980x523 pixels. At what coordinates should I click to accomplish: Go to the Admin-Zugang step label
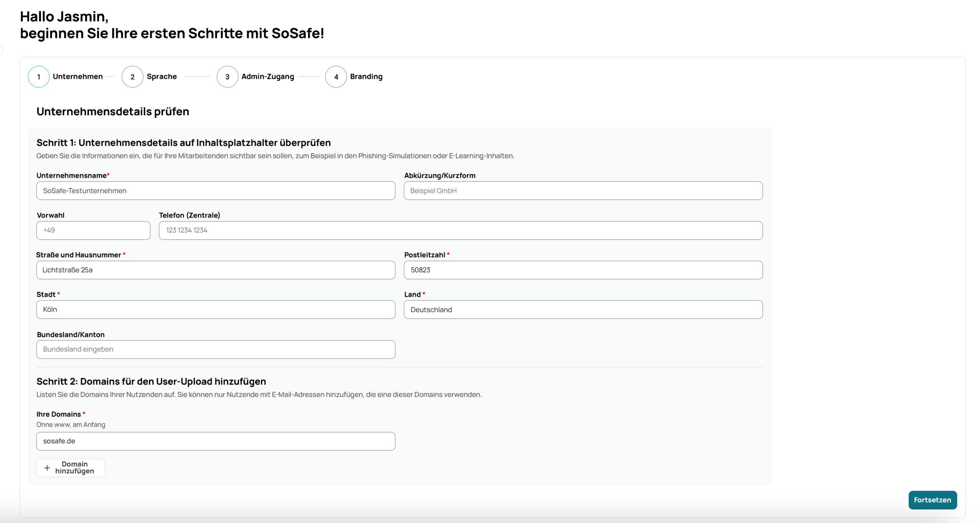(x=268, y=77)
